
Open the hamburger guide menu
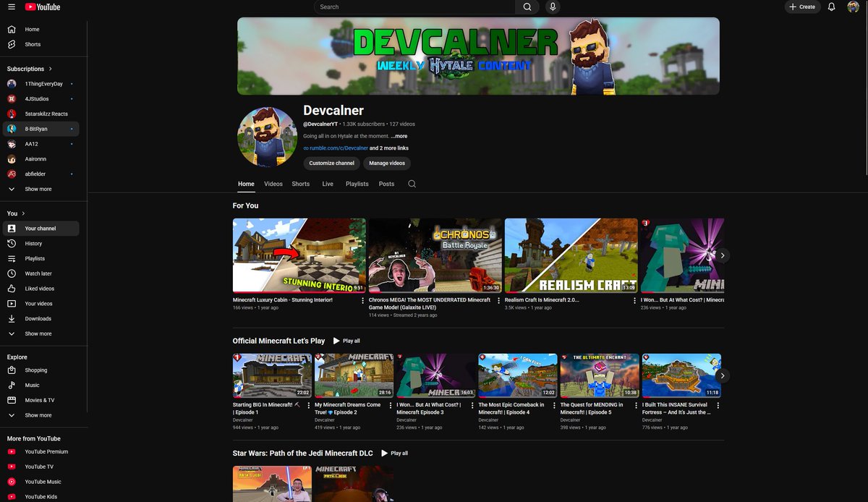(x=12, y=7)
